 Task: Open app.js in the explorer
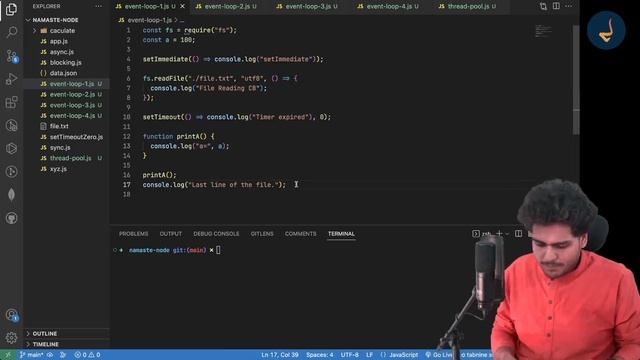[67, 41]
